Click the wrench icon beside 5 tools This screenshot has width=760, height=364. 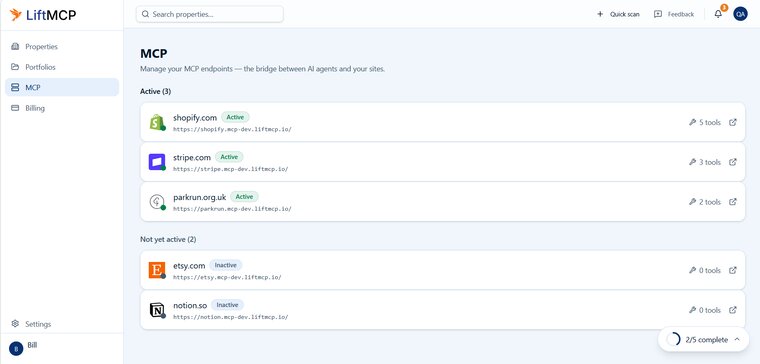coord(692,122)
